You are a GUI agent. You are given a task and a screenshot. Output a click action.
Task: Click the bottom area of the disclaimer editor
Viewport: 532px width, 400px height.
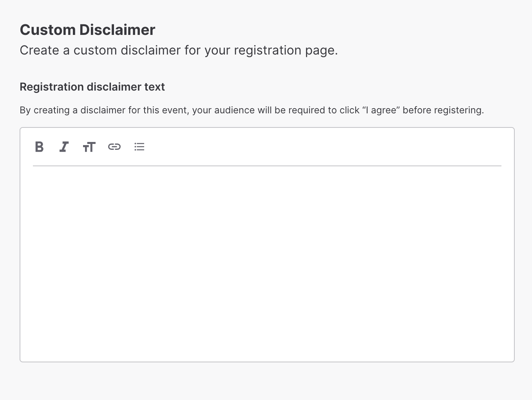point(267,345)
